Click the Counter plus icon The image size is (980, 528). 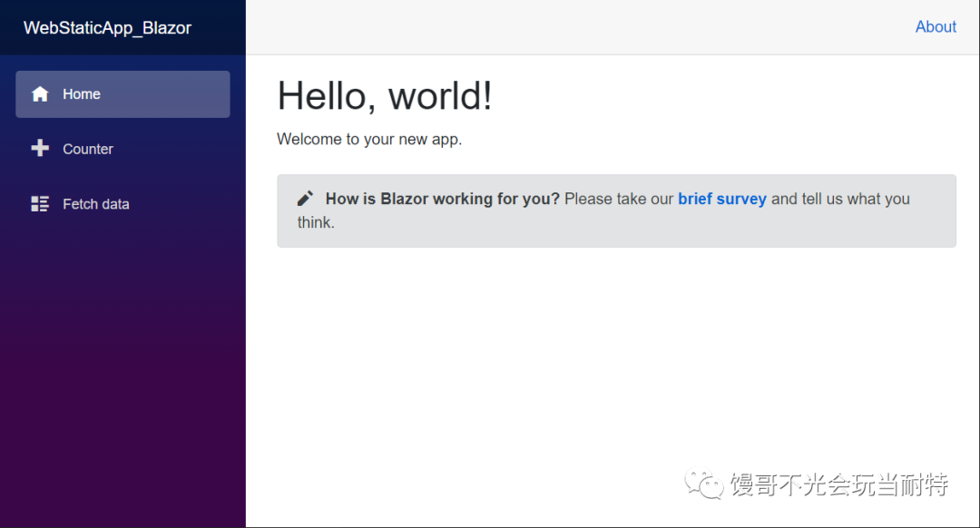[40, 148]
